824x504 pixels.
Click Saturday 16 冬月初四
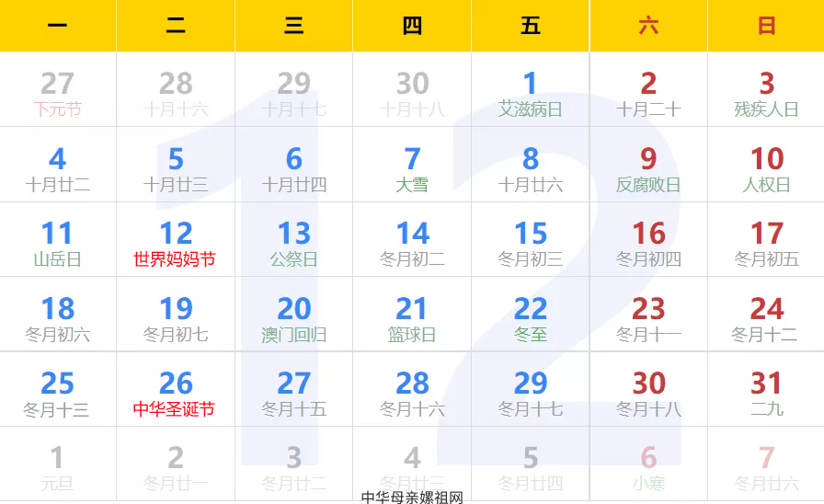[648, 240]
